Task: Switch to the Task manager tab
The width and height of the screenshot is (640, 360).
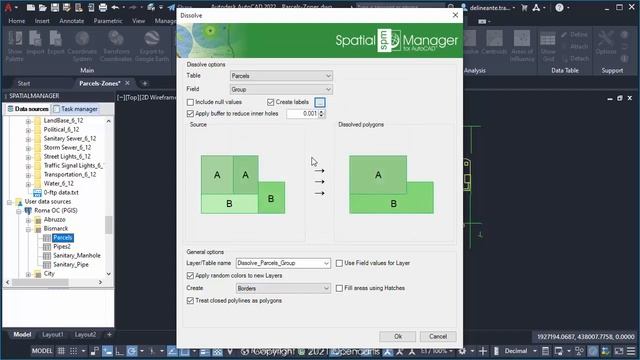Action: coord(76,109)
